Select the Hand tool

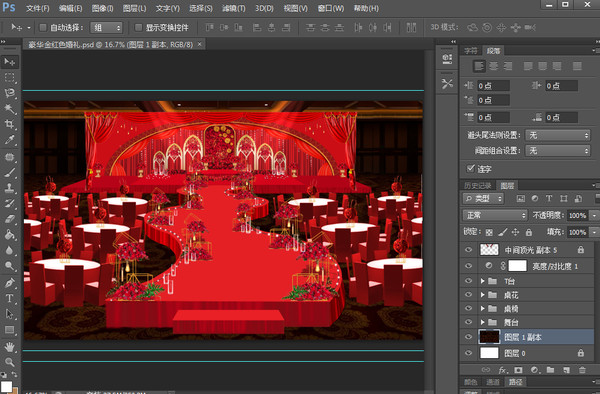point(10,347)
